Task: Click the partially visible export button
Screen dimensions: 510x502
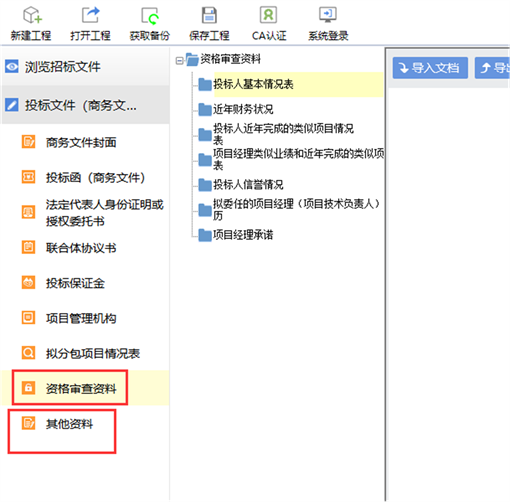Action: click(x=493, y=68)
